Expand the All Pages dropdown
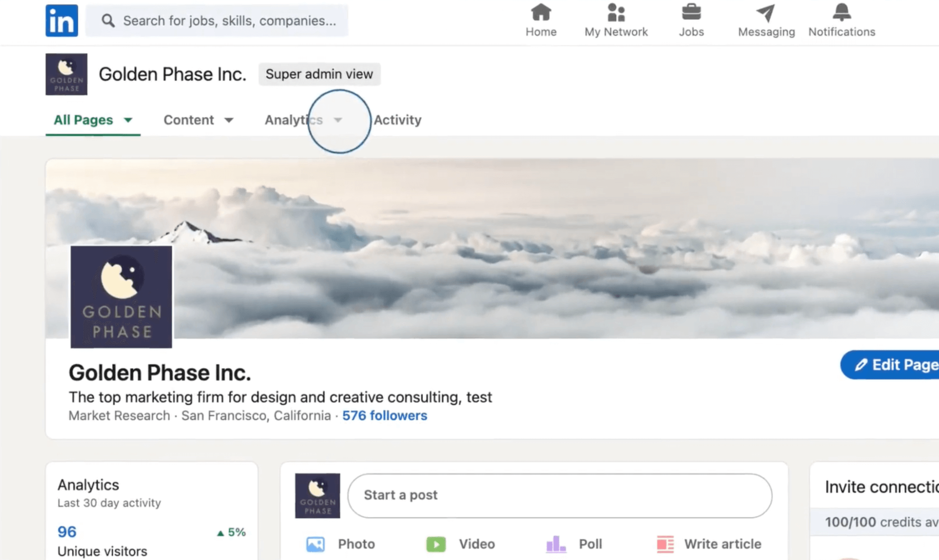Screen dimensions: 939x560 pyautogui.click(x=92, y=120)
